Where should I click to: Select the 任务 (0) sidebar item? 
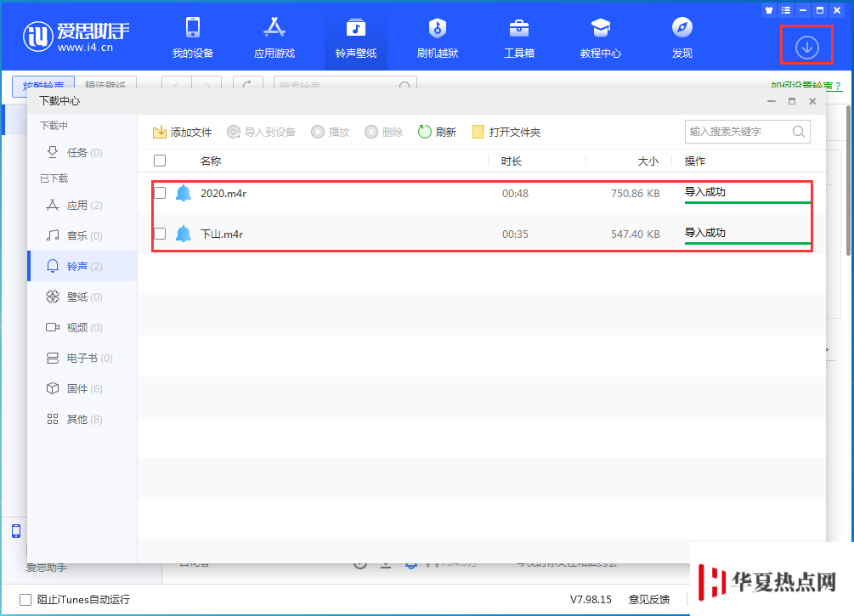click(x=82, y=152)
